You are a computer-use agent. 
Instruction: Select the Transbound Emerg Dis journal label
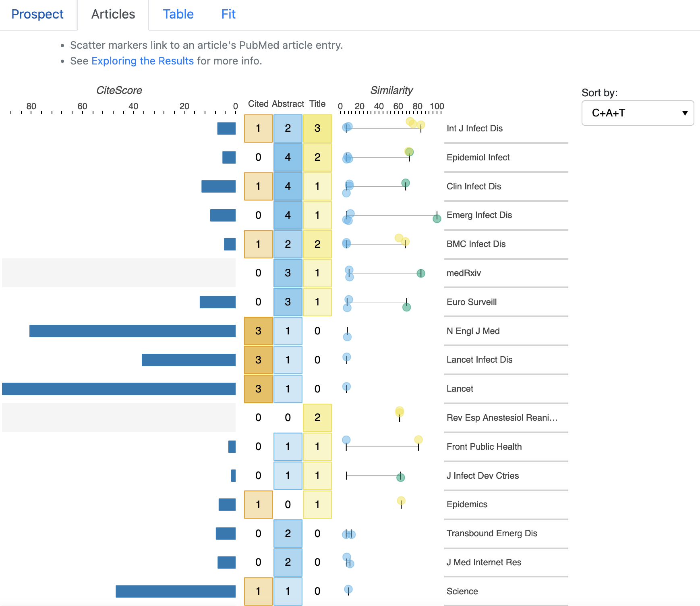pyautogui.click(x=492, y=533)
